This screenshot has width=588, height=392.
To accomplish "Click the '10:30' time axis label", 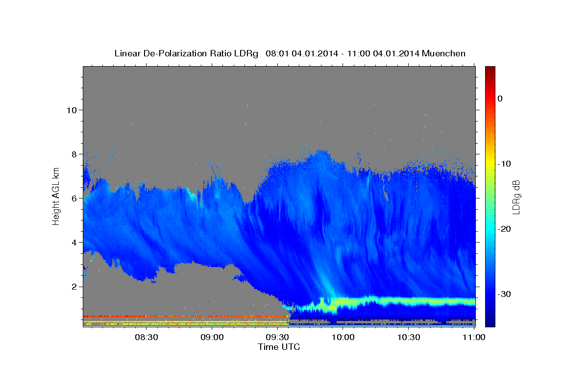I will coord(409,338).
